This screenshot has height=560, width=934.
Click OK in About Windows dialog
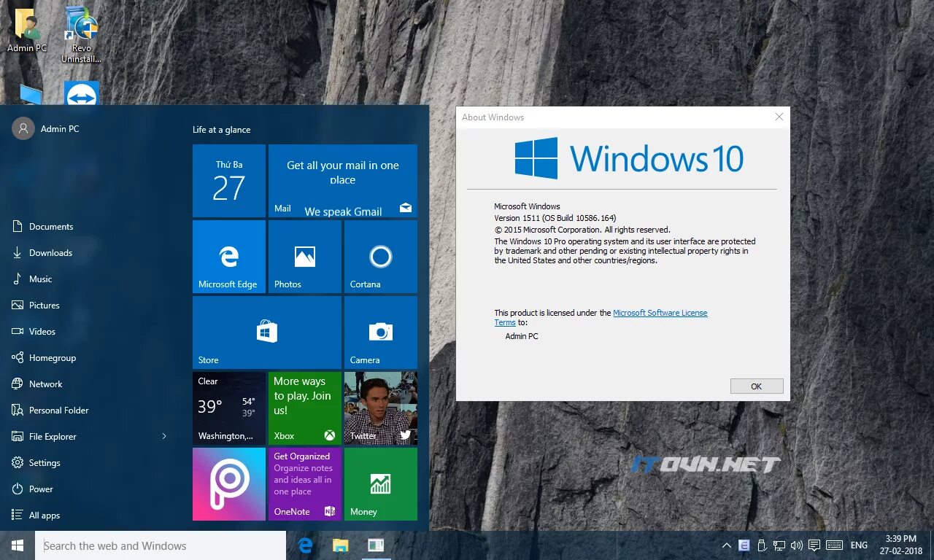(x=757, y=386)
